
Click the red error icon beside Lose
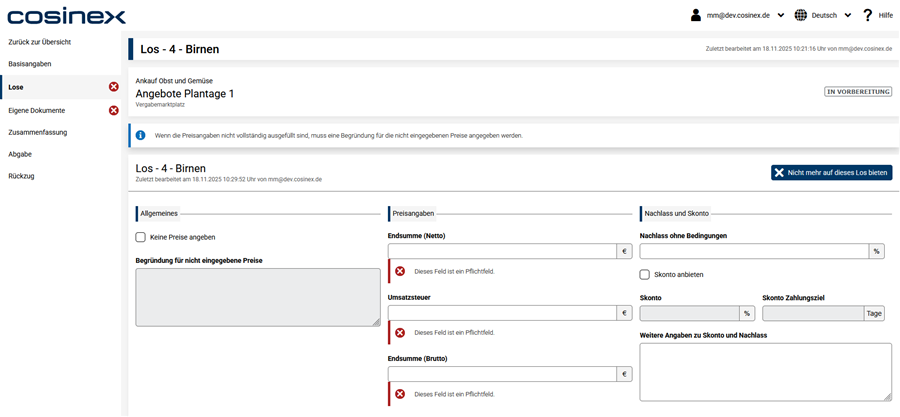coord(113,87)
